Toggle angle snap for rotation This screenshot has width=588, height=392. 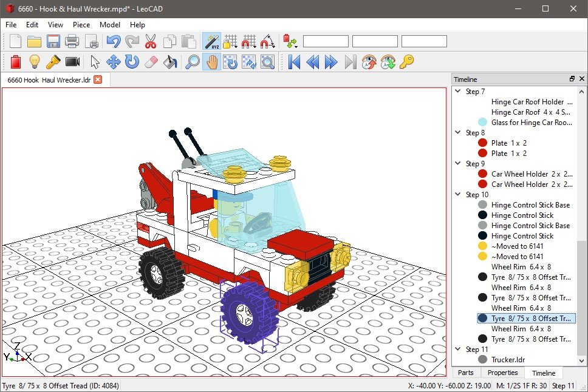pyautogui.click(x=268, y=41)
